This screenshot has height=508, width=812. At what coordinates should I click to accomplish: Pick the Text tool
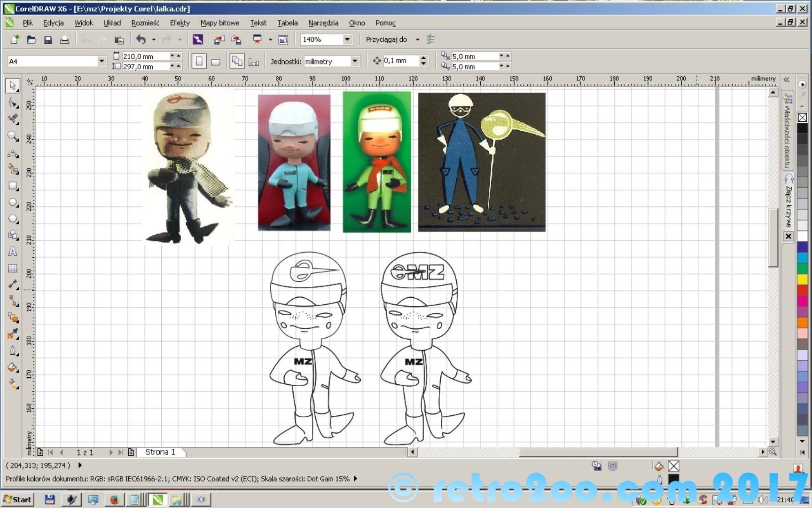[x=13, y=252]
